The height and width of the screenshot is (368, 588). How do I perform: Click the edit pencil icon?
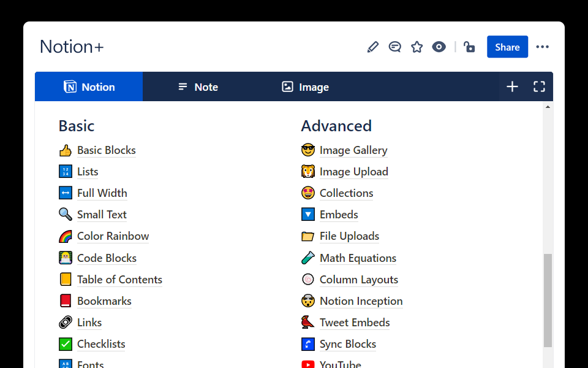pyautogui.click(x=372, y=47)
